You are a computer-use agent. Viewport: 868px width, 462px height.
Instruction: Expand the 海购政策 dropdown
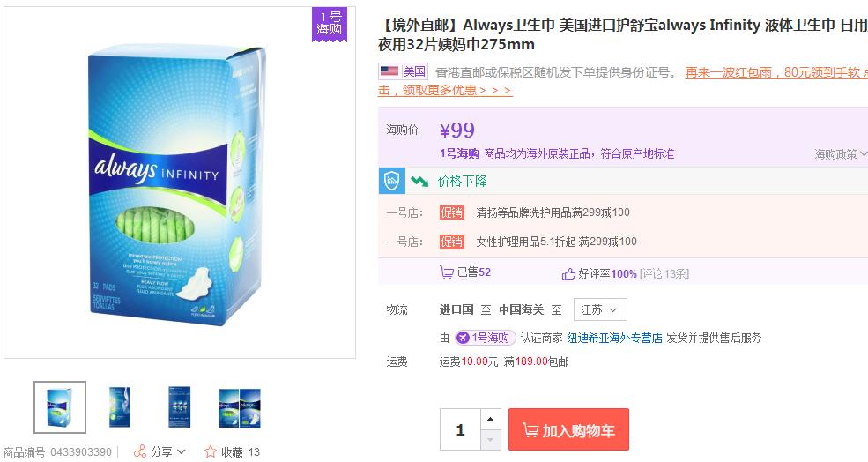841,154
